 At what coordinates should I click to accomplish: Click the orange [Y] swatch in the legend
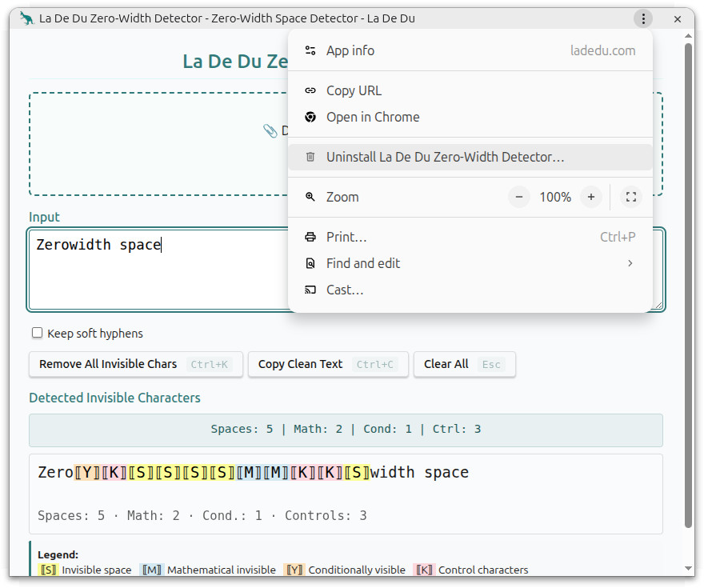294,570
